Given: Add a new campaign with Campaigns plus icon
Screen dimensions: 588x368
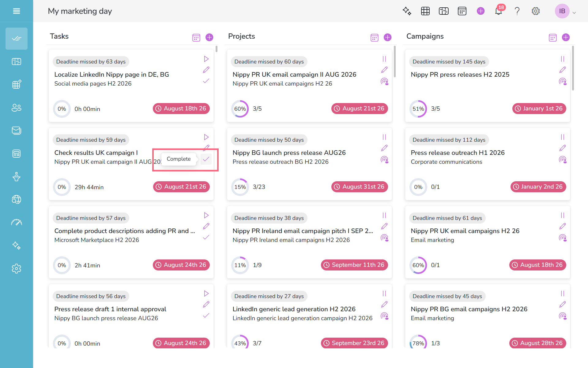Looking at the screenshot, I should 566,37.
